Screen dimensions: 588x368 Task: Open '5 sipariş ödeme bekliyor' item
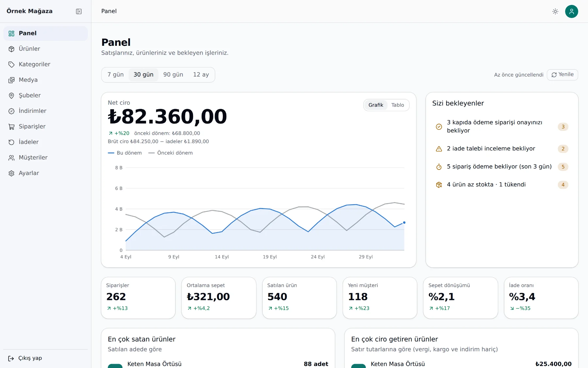(x=502, y=167)
